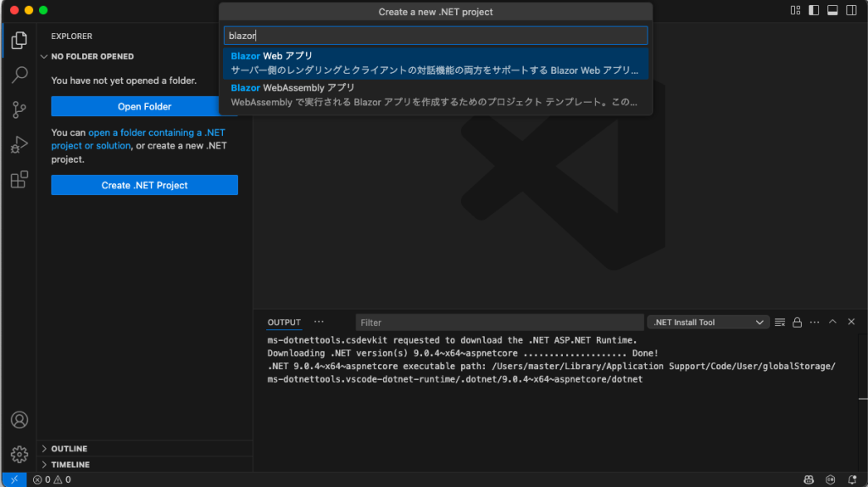This screenshot has width=868, height=487.
Task: Follow the open a folder containing .NET project link
Action: [138, 139]
